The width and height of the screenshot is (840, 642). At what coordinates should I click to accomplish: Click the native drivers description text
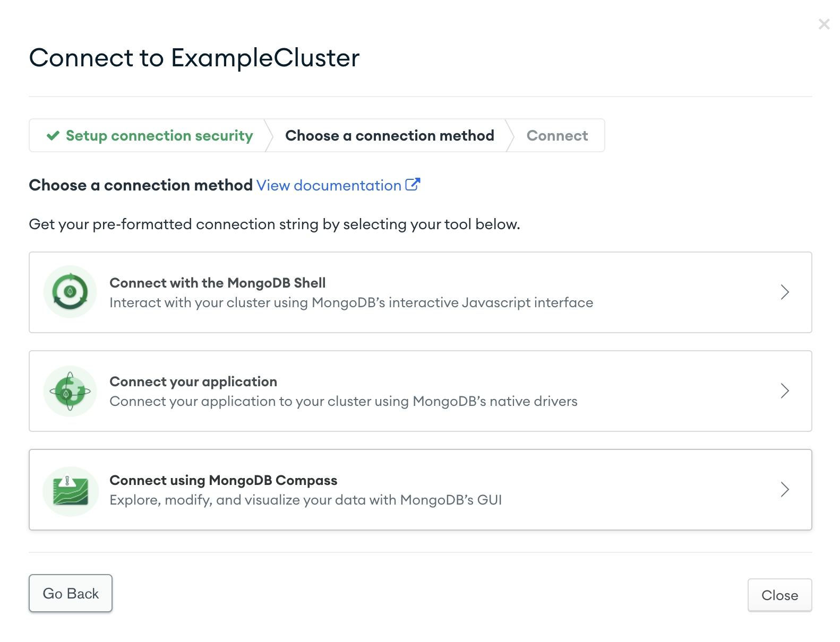[343, 401]
